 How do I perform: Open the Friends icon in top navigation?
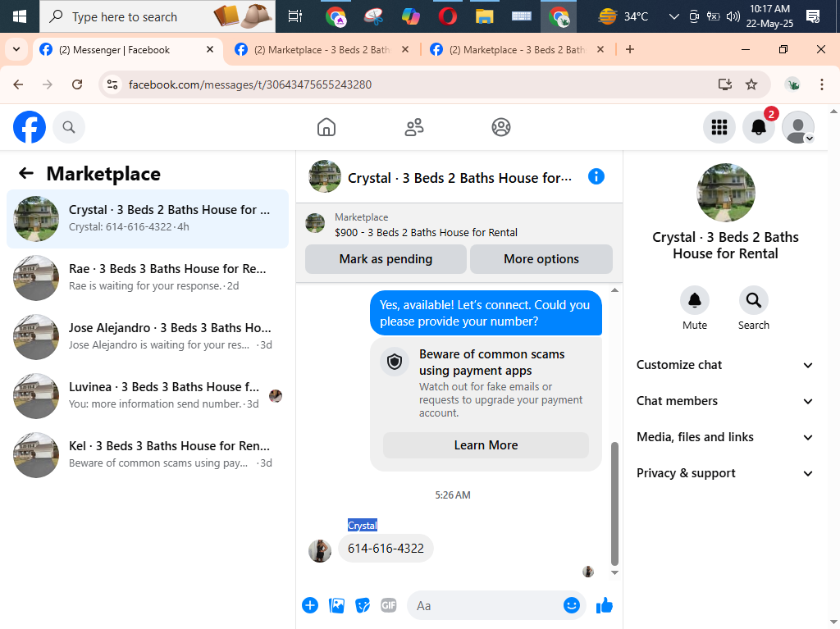coord(413,127)
